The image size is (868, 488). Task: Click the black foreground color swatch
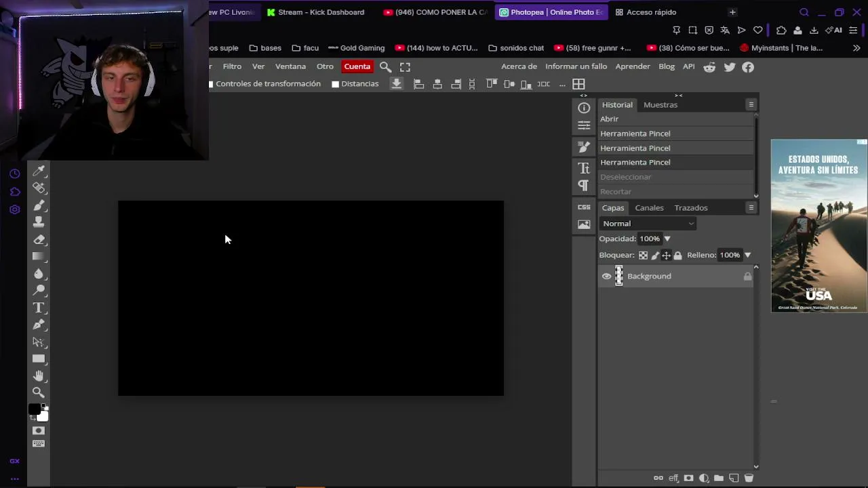pos(34,409)
